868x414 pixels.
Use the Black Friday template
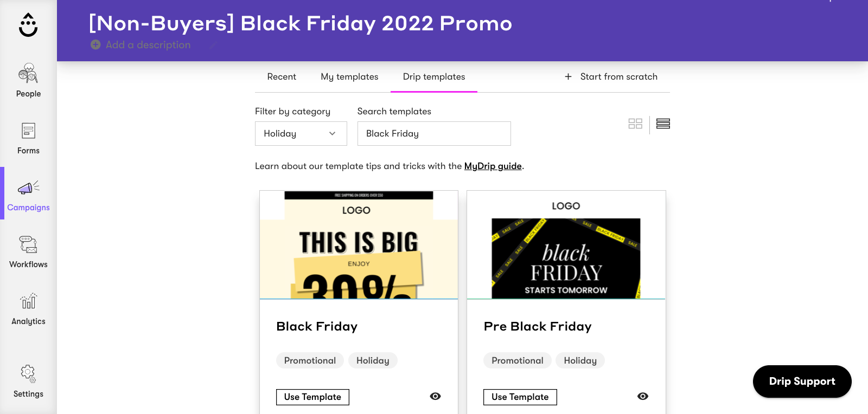312,397
